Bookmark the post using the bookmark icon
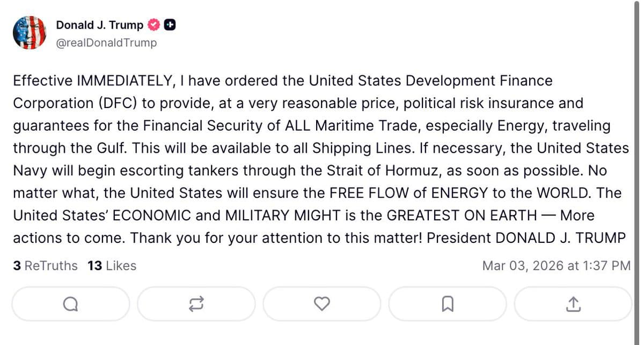Screen dimensions: 644x345 tap(447, 304)
